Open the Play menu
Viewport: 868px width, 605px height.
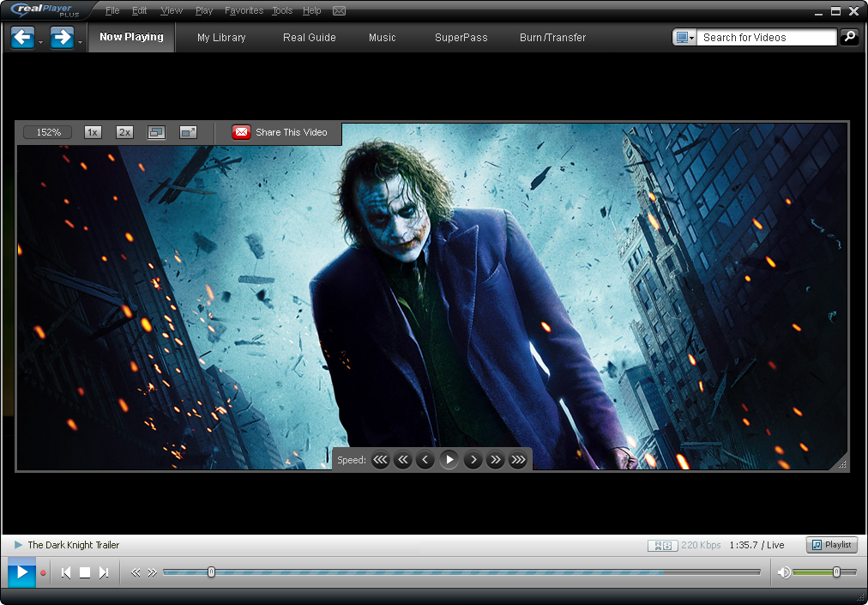click(204, 10)
